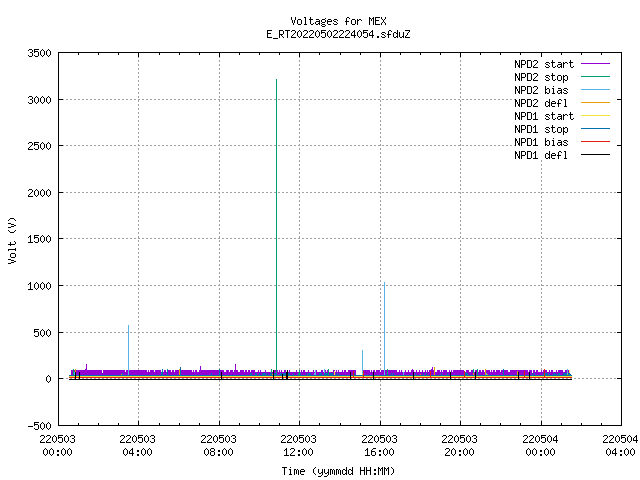Click the 'NPD1 defl' legend label

[541, 156]
